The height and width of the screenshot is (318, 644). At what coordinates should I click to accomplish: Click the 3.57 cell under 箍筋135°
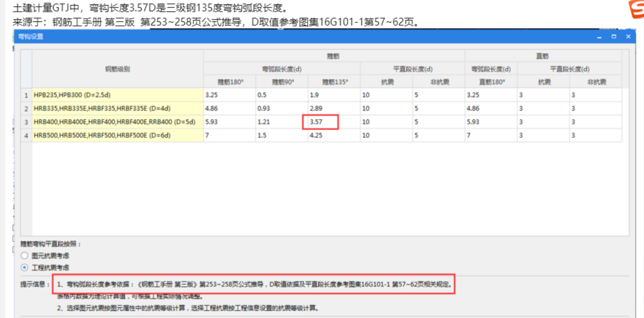(334, 122)
